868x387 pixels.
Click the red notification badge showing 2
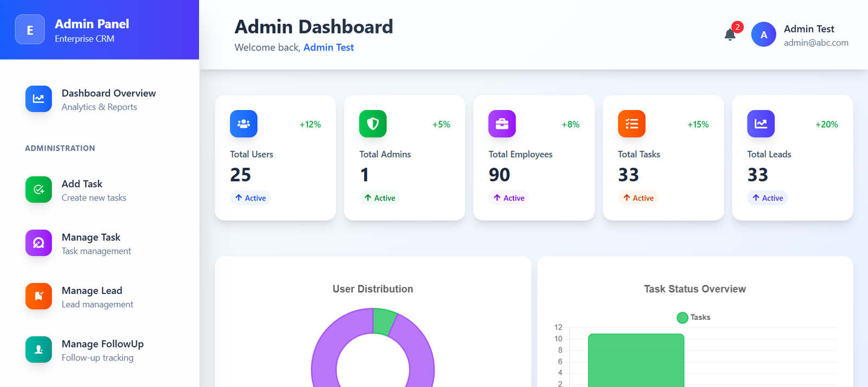tap(737, 27)
